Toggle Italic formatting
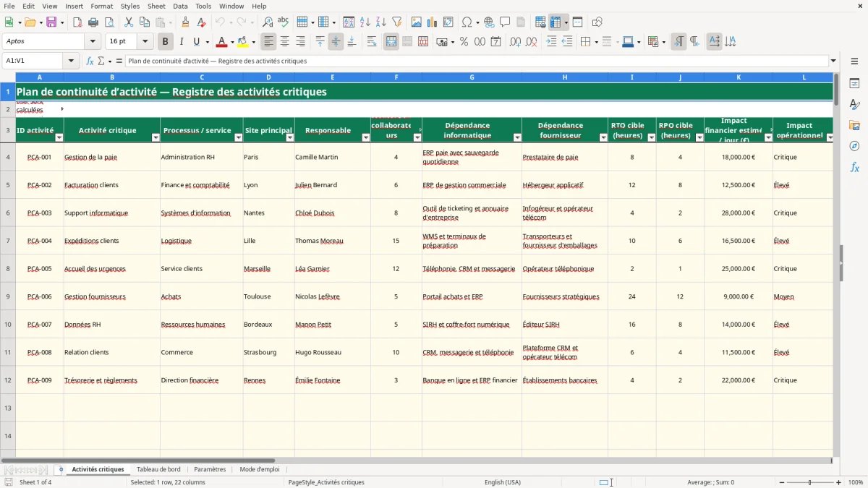This screenshot has height=488, width=868. [181, 42]
